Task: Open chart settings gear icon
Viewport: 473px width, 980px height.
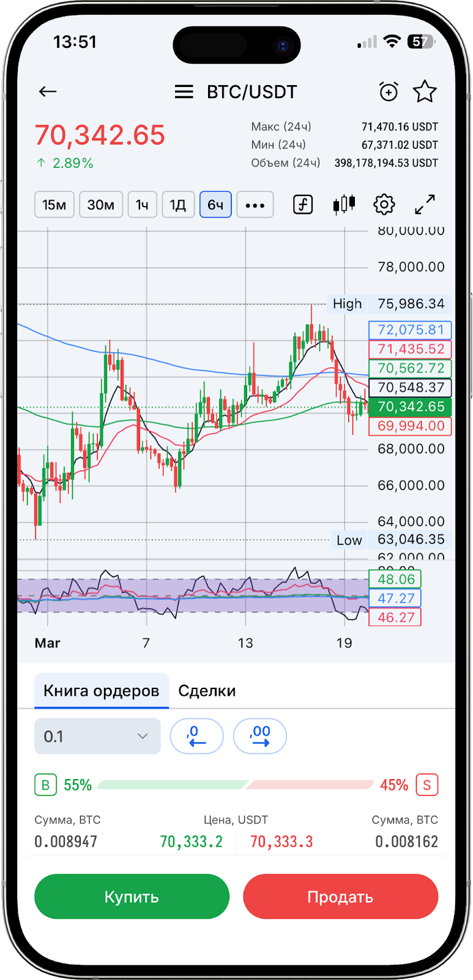Action: pyautogui.click(x=384, y=205)
